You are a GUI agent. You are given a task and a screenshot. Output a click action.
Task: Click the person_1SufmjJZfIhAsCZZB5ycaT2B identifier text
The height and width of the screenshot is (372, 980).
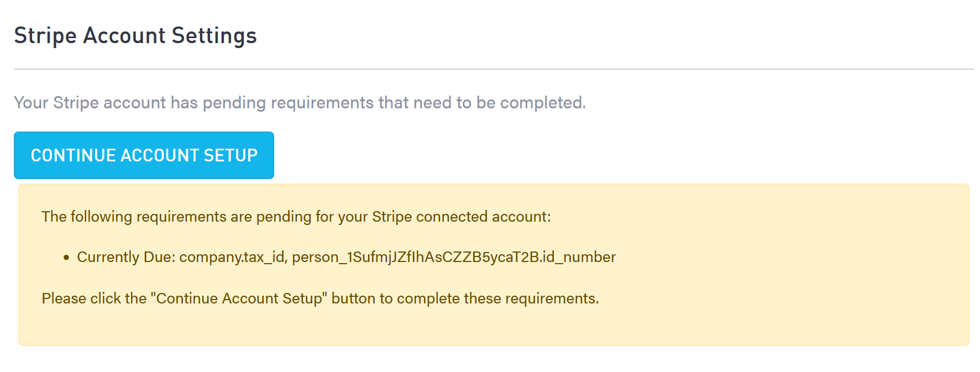[x=415, y=257]
